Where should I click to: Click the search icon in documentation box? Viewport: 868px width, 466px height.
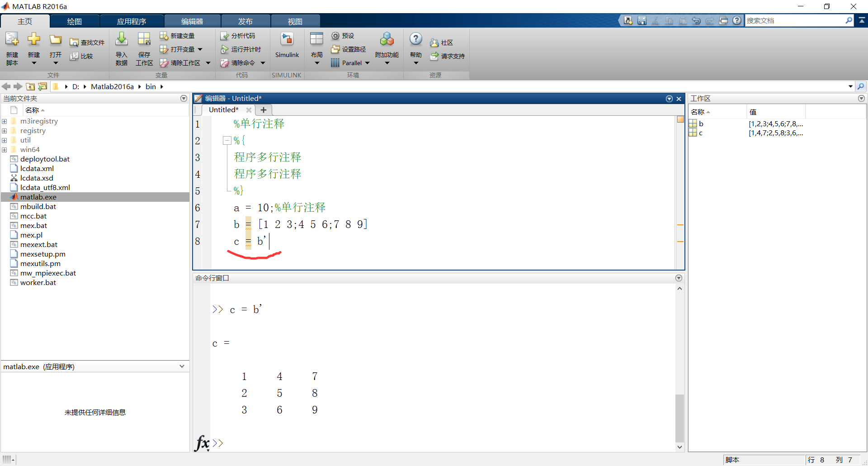(x=849, y=20)
